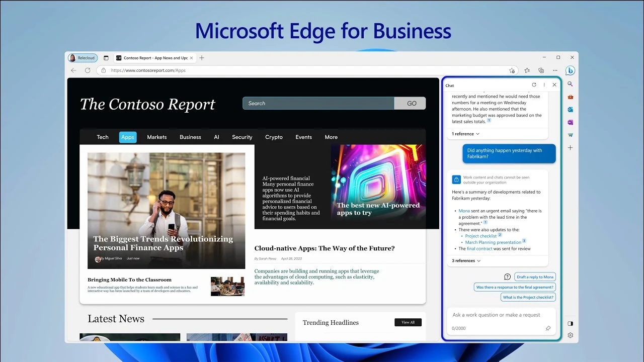The width and height of the screenshot is (644, 362).
Task: Open Bringing Mobile To the Classroom headline
Action: click(x=129, y=280)
